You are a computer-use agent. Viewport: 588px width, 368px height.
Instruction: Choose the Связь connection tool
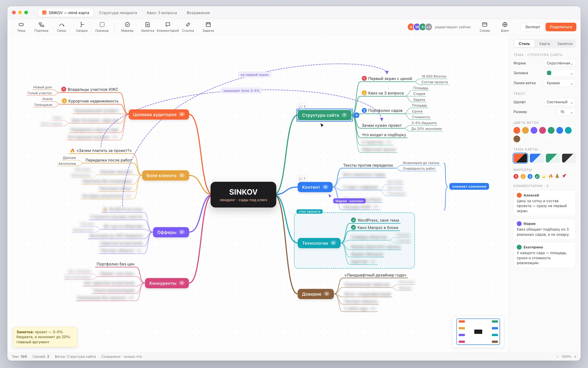click(x=62, y=27)
